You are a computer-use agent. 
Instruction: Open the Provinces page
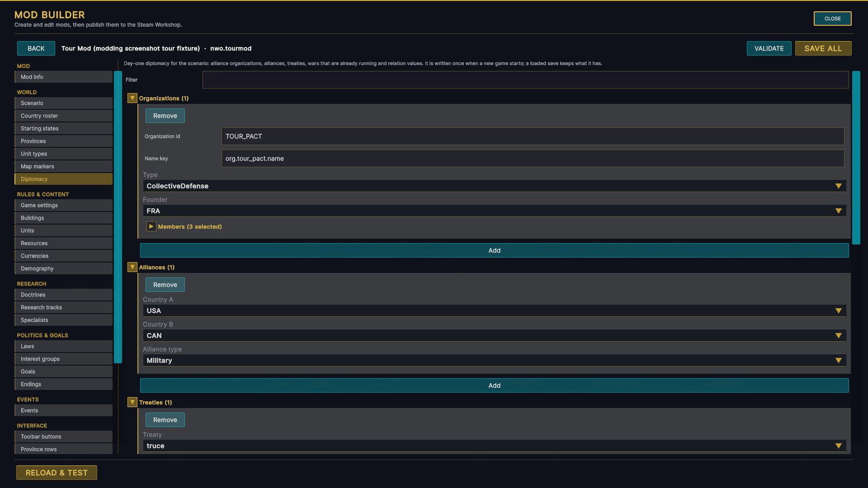pyautogui.click(x=63, y=141)
